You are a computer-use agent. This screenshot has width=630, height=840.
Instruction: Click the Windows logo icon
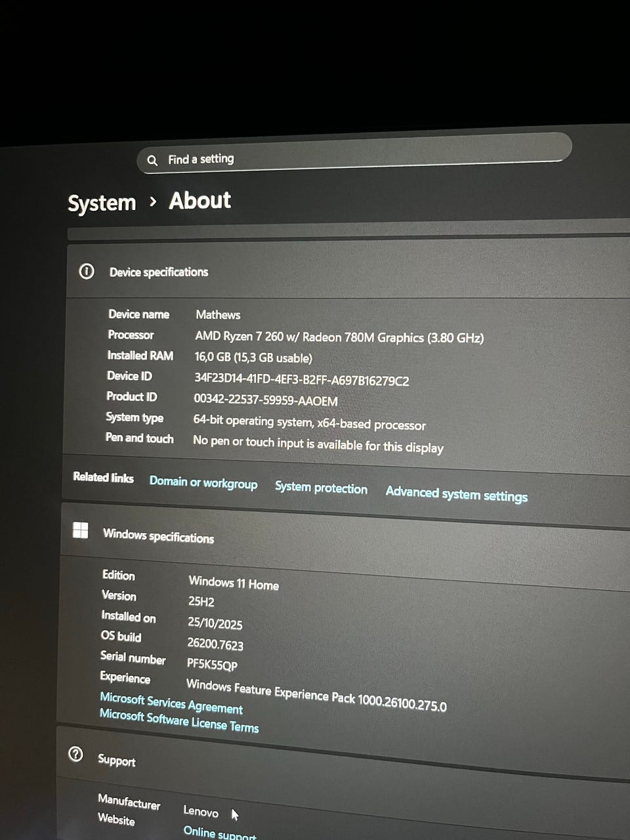80,530
